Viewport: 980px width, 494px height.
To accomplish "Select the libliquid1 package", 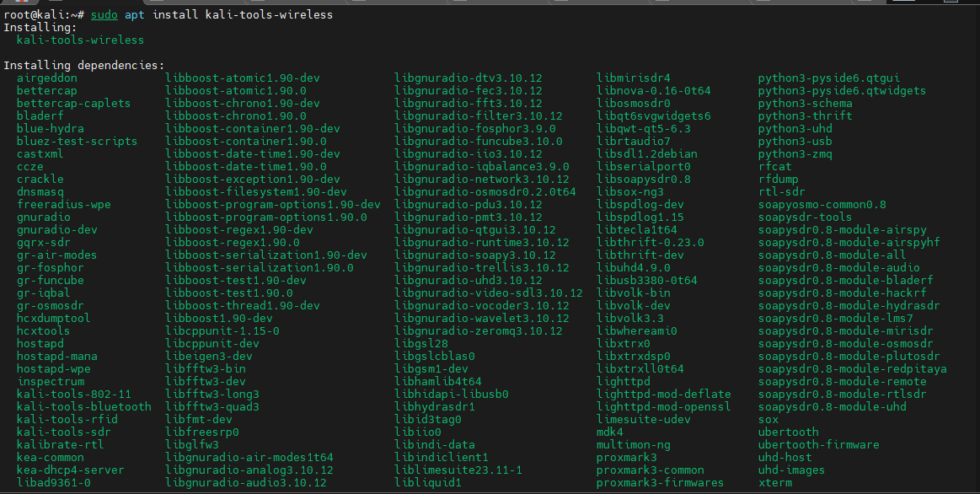I will 428,483.
